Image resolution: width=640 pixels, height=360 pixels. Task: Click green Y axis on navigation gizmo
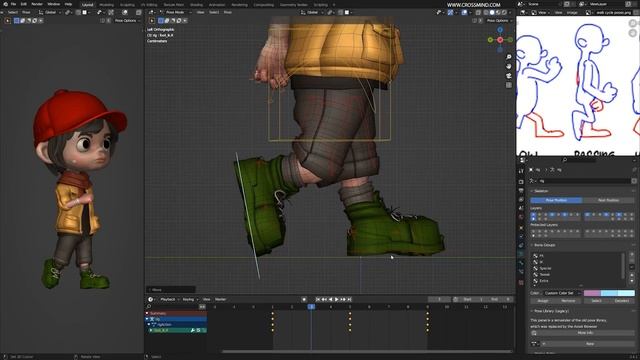(490, 40)
